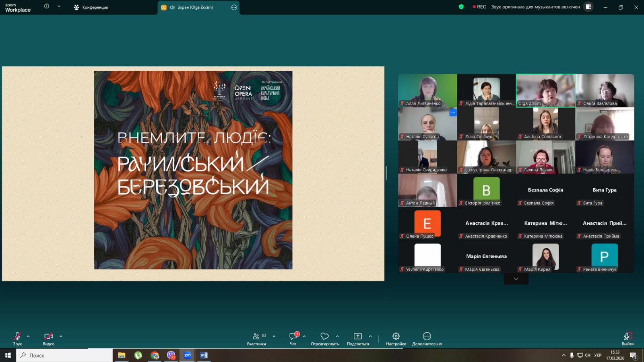644x362 pixels.
Task: Click the green encryption shield icon
Action: pos(461,7)
